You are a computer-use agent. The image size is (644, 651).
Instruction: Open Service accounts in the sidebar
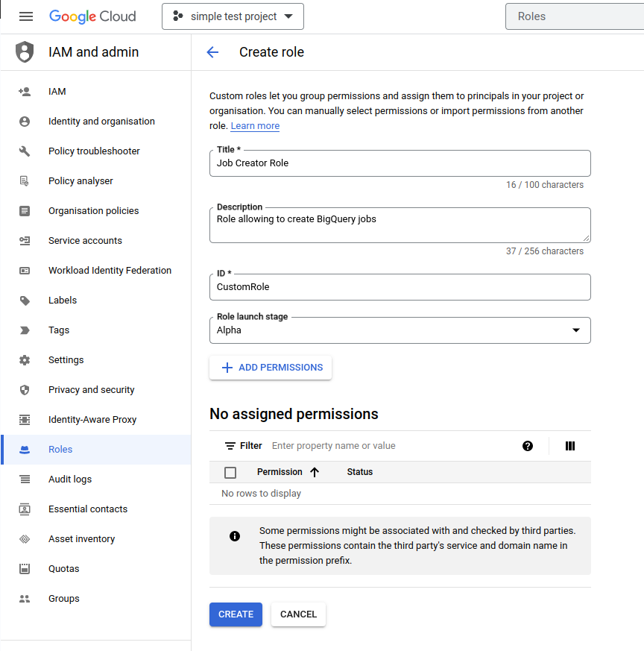85,241
